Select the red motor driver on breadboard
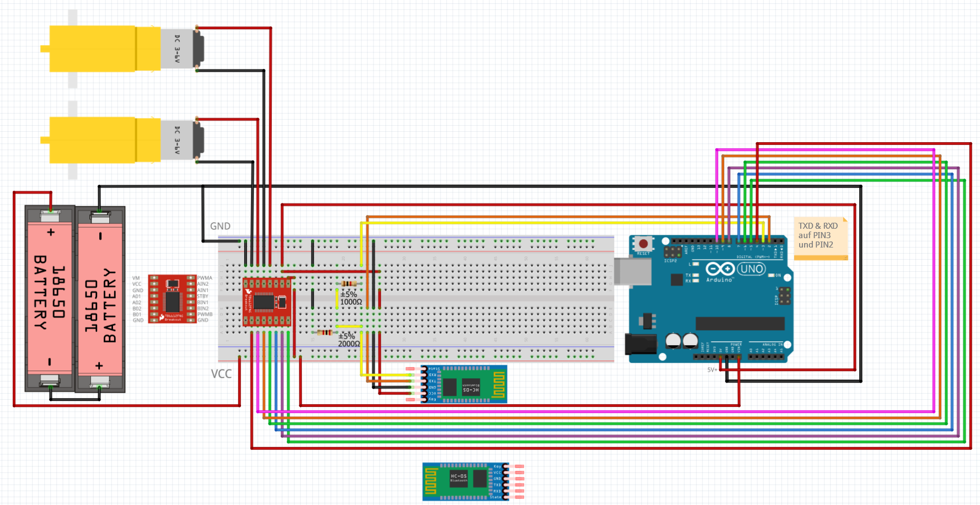 pos(267,302)
